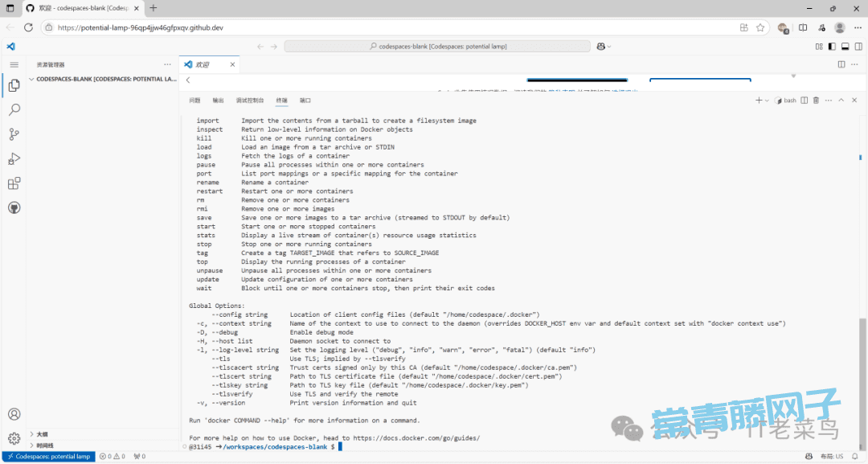This screenshot has width=868, height=464.
Task: Click the command center search box
Action: (x=437, y=47)
